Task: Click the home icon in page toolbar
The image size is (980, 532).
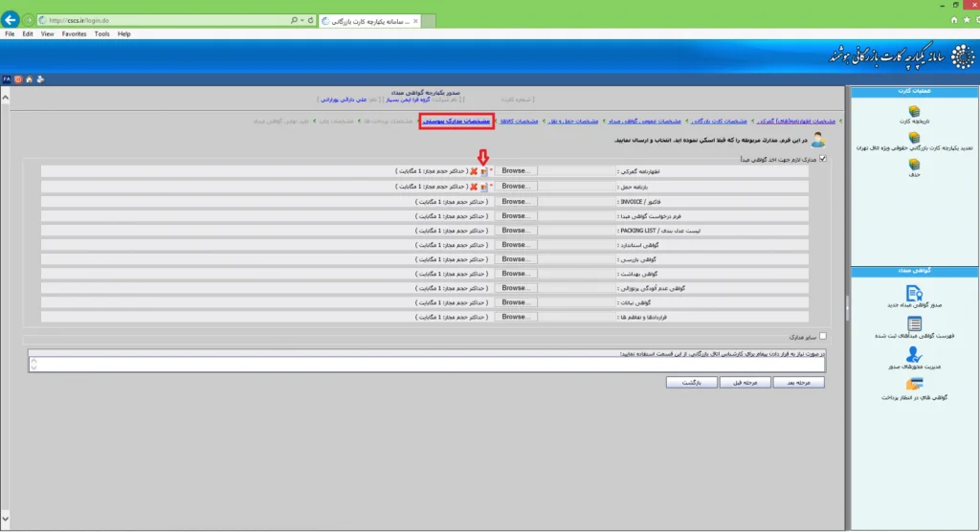Action: pyautogui.click(x=29, y=79)
